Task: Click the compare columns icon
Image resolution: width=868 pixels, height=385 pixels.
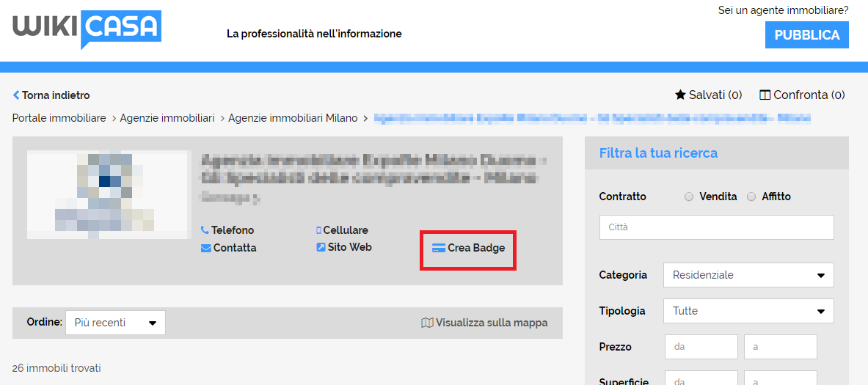Action: tap(765, 95)
